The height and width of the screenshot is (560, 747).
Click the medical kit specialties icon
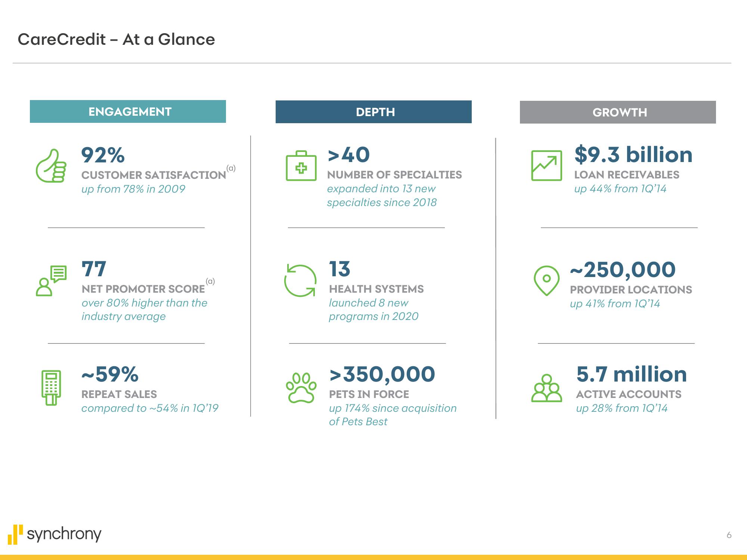click(301, 166)
